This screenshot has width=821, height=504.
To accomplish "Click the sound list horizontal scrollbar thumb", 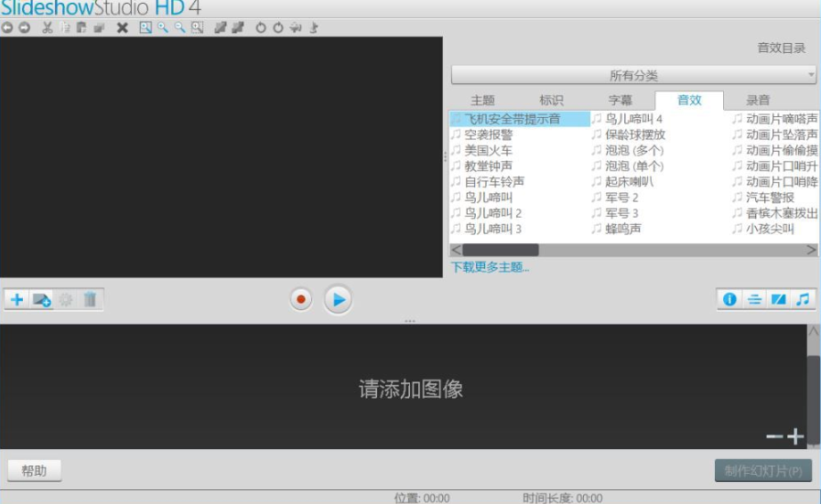I will pos(500,250).
